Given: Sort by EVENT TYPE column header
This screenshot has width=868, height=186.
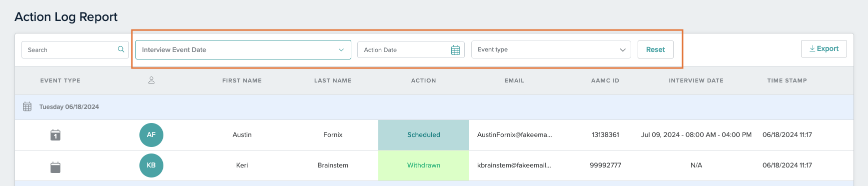Looking at the screenshot, I should point(60,80).
